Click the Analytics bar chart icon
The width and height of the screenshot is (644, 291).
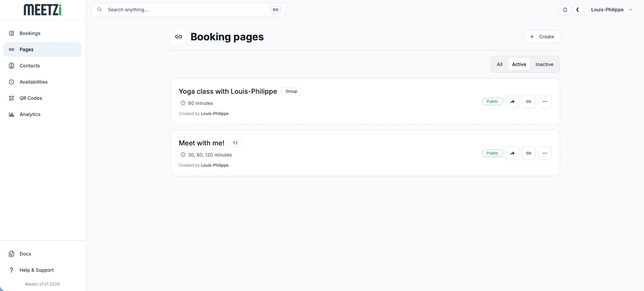coord(12,114)
